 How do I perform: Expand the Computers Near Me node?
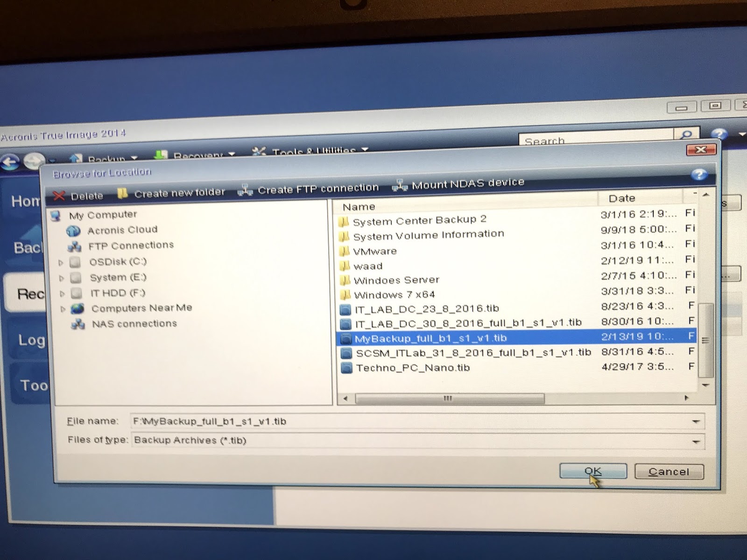(63, 309)
